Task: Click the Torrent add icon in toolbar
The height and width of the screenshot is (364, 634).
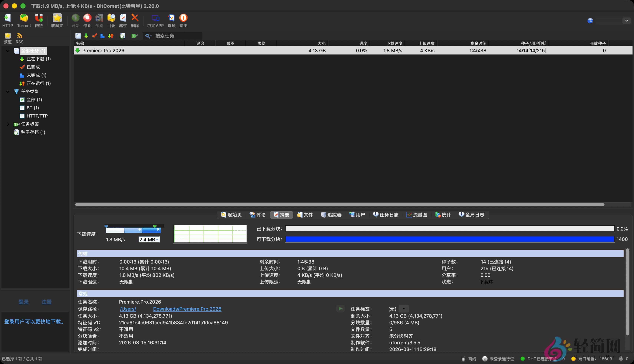Action: (x=24, y=18)
